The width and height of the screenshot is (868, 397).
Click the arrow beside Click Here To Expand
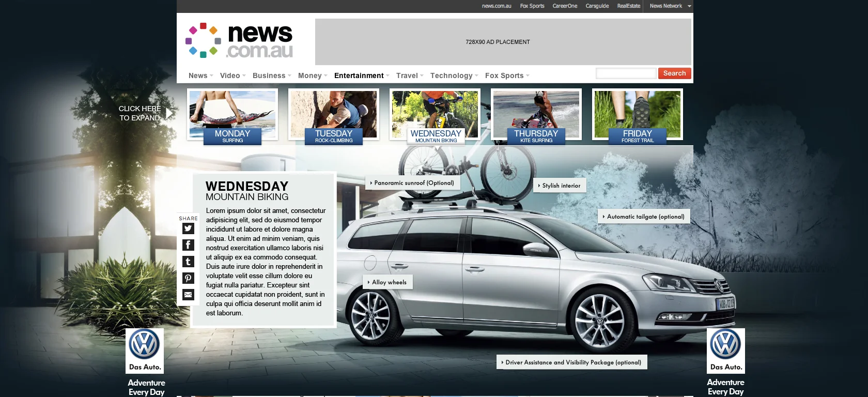click(x=169, y=113)
